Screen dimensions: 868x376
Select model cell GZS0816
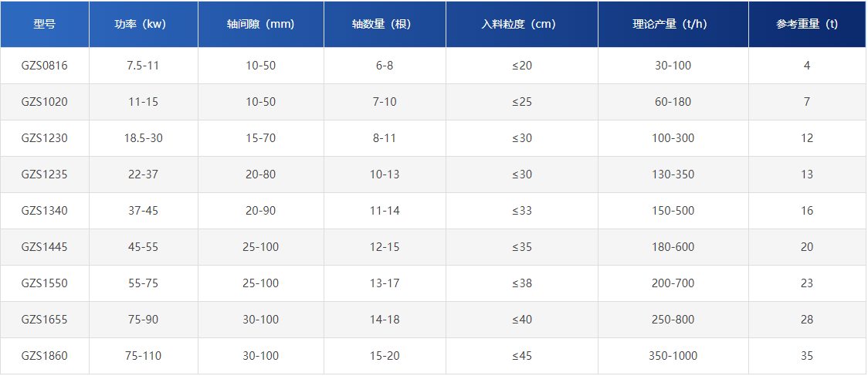[45, 66]
